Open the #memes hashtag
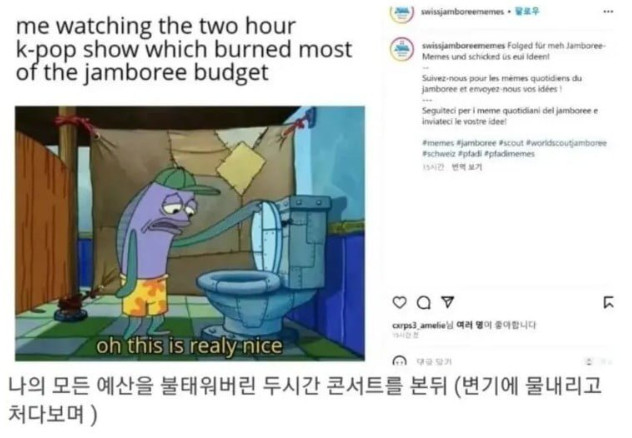The height and width of the screenshot is (438, 632). (x=438, y=143)
